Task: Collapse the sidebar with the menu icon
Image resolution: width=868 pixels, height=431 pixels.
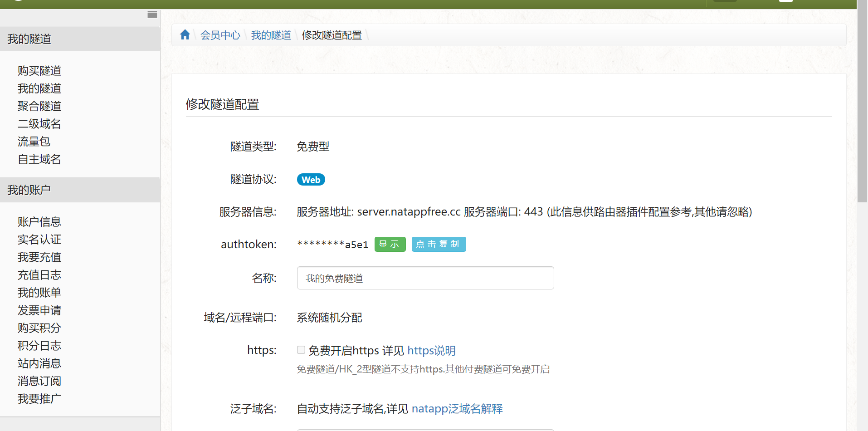Action: 152,15
